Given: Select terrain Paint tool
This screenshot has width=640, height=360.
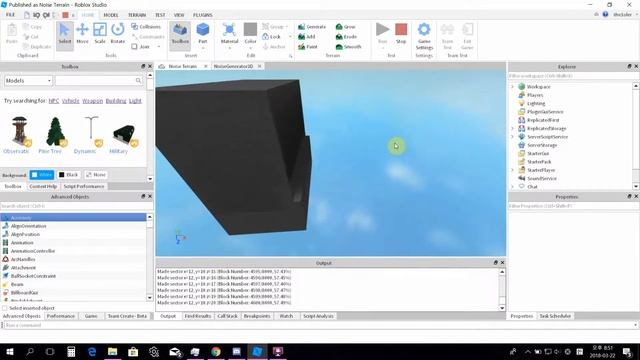Looking at the screenshot, I should click(308, 47).
